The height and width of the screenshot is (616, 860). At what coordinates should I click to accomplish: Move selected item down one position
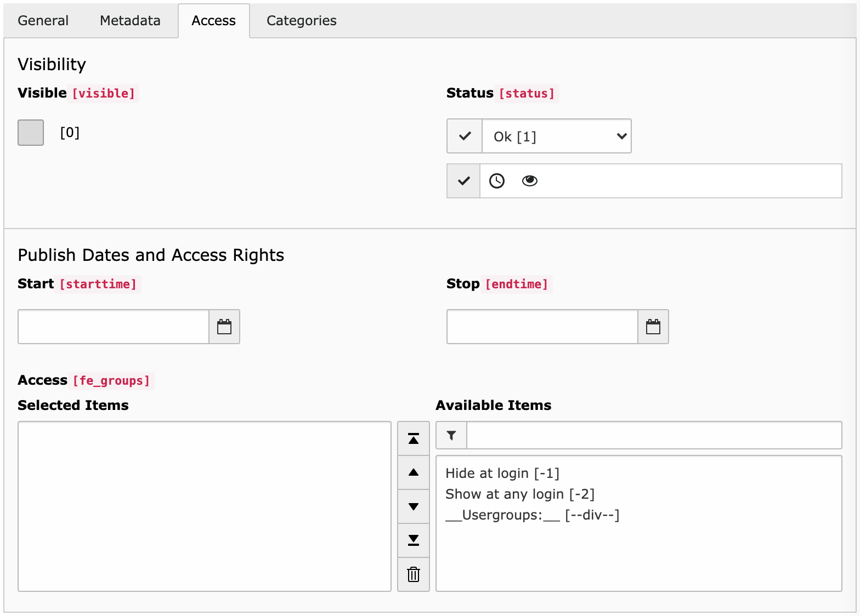coord(414,506)
